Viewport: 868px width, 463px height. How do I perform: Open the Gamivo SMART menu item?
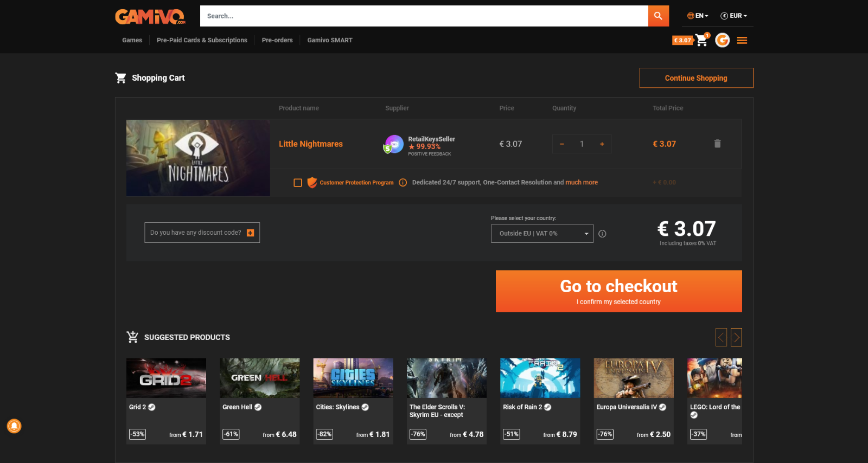(330, 40)
